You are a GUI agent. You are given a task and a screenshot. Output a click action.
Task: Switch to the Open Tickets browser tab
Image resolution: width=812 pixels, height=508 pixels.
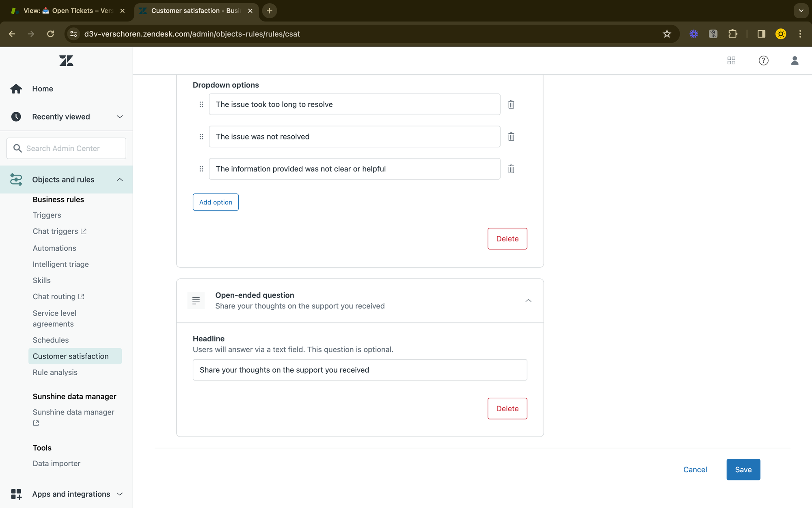(67, 11)
